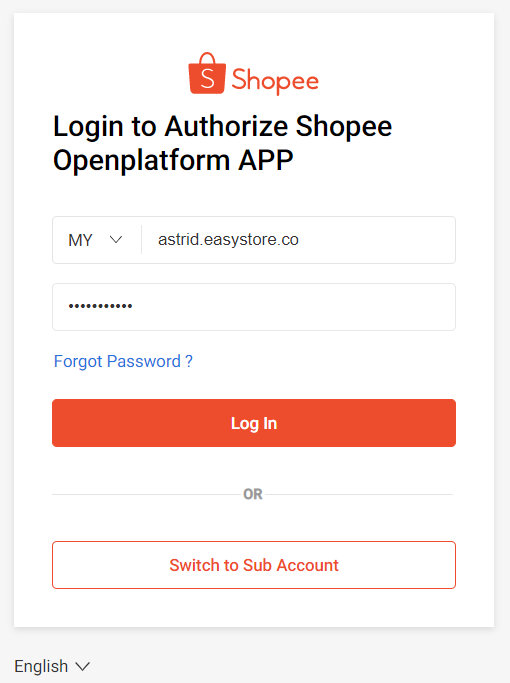Focus the username field with astrid.easystore.co
This screenshot has width=510, height=683.
[x=299, y=240]
